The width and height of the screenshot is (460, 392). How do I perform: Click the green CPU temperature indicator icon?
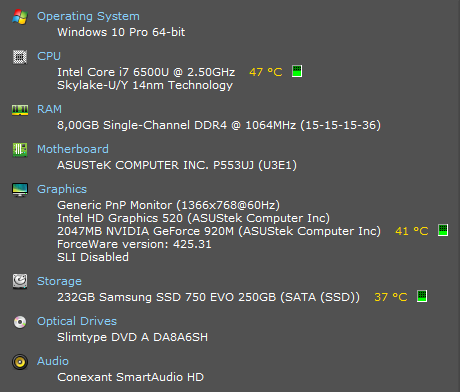click(297, 71)
